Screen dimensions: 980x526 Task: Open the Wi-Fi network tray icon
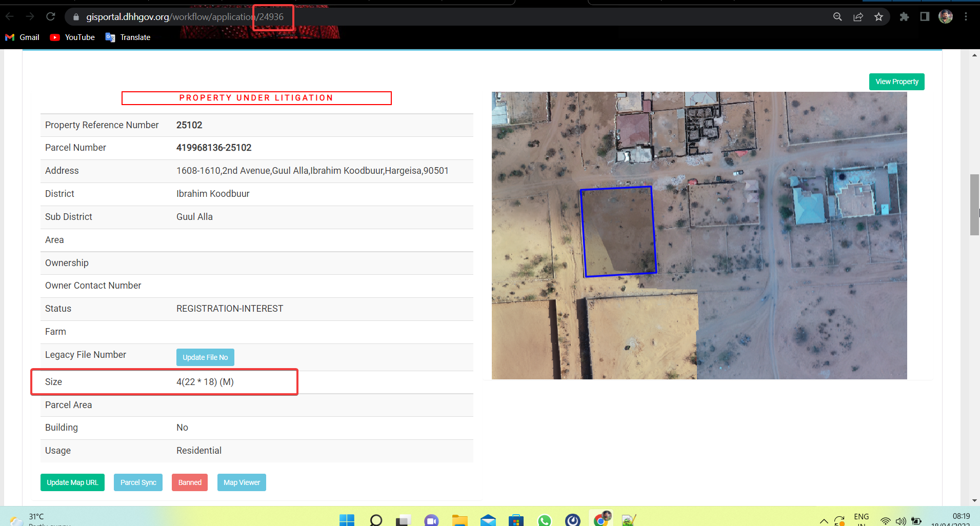click(x=886, y=521)
